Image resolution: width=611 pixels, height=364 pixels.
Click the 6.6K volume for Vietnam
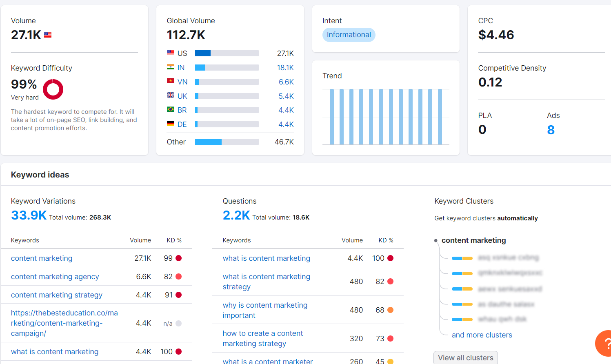click(286, 82)
